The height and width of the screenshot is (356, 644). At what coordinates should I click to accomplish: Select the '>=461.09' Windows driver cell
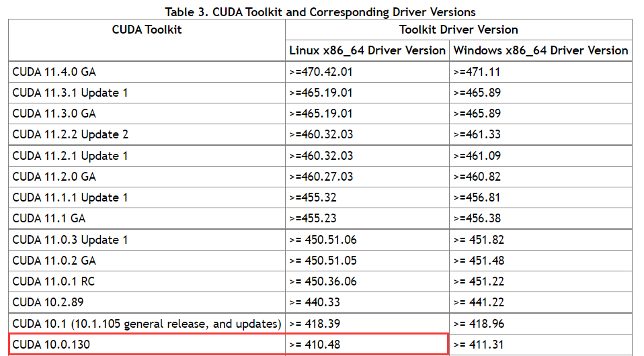click(x=540, y=156)
